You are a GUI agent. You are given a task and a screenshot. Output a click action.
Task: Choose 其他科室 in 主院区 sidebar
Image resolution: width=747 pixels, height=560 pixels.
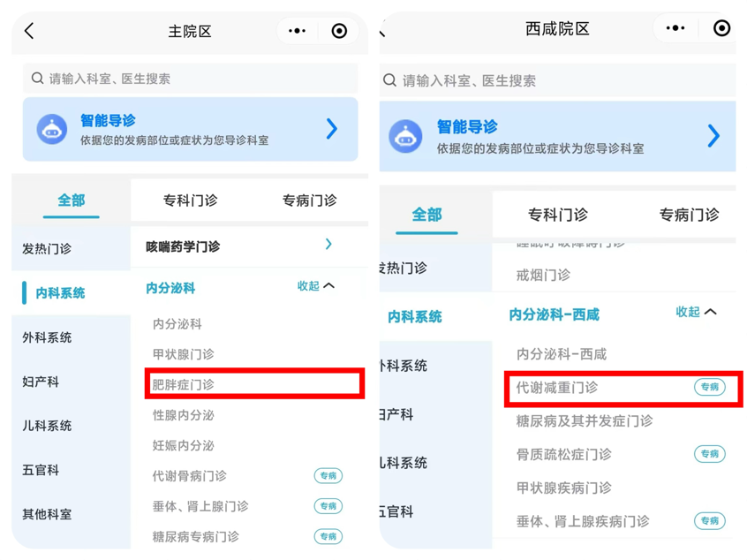47,514
